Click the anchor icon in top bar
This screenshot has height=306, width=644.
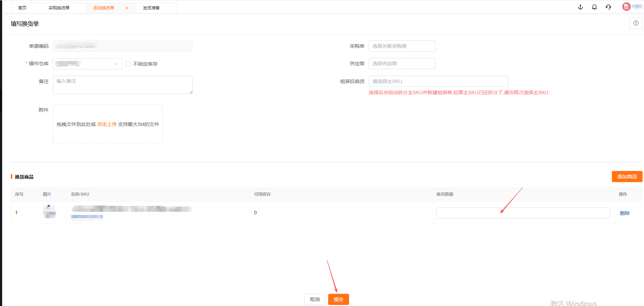click(580, 7)
